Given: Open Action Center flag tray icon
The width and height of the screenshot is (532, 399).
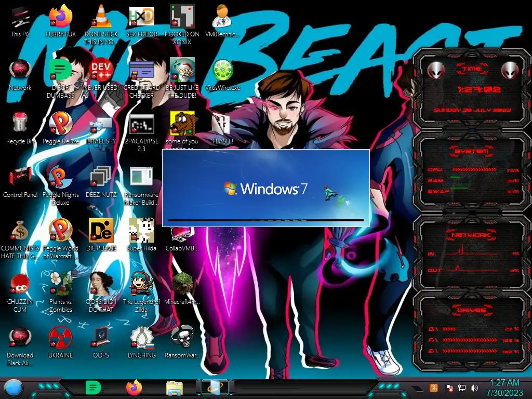Looking at the screenshot, I should click(449, 388).
